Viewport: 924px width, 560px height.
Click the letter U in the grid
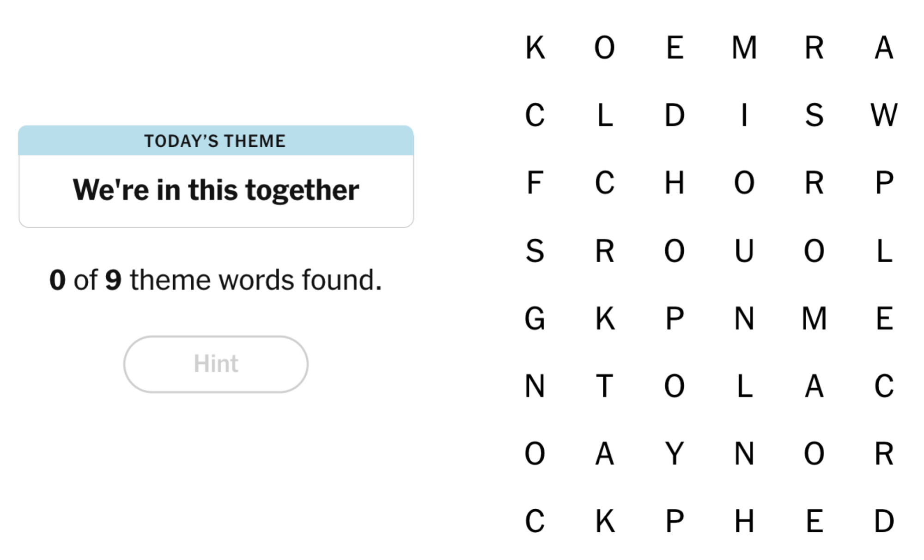744,251
